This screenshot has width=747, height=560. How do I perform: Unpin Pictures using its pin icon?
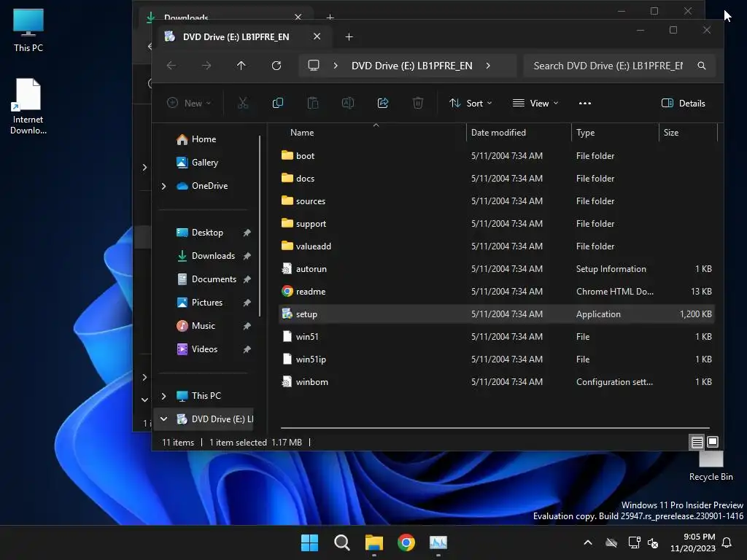point(247,303)
